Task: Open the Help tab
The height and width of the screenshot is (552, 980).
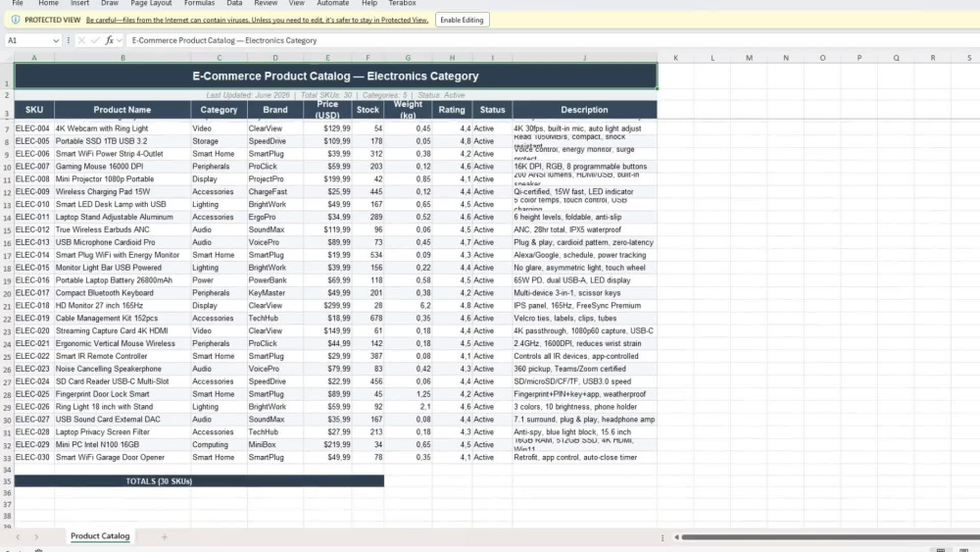Action: pyautogui.click(x=369, y=3)
